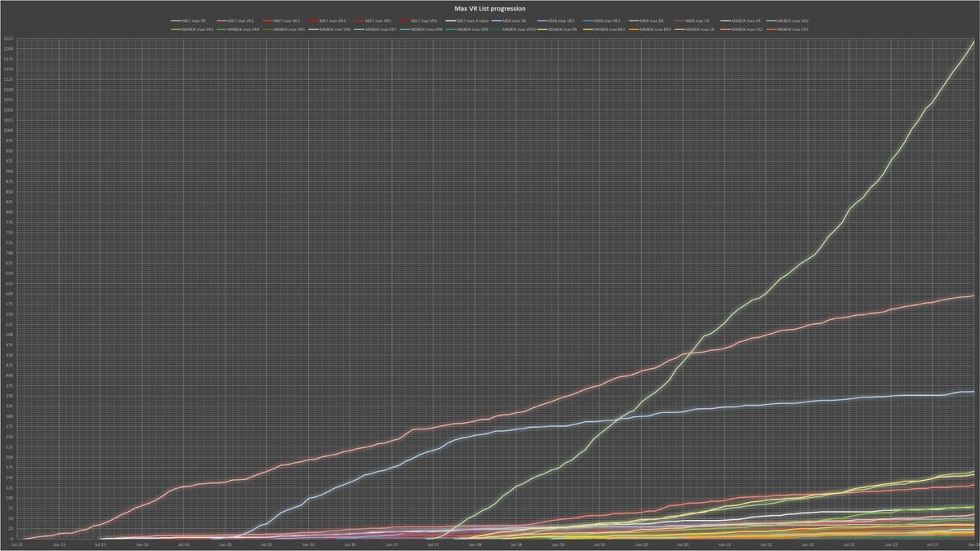Select the MK7 max VR5 legend entry

(x=372, y=20)
